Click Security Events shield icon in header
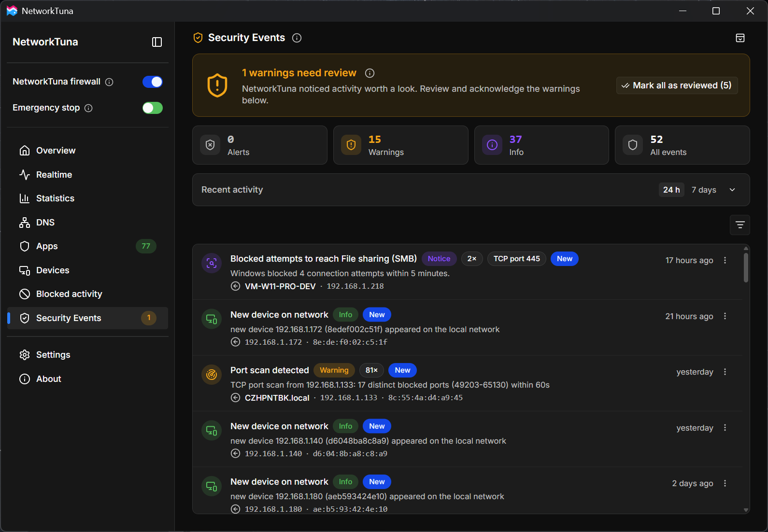 coord(198,38)
